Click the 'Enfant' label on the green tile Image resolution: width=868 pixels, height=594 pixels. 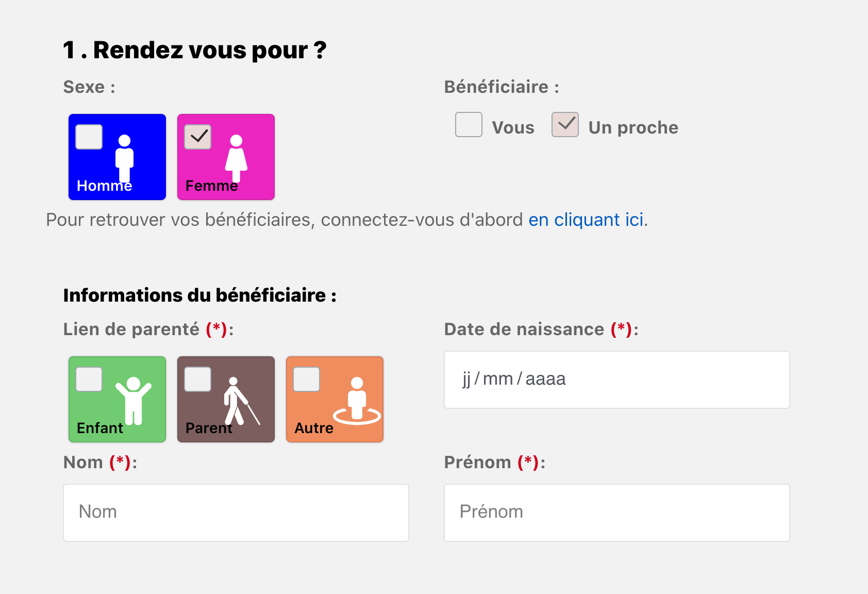click(x=100, y=428)
